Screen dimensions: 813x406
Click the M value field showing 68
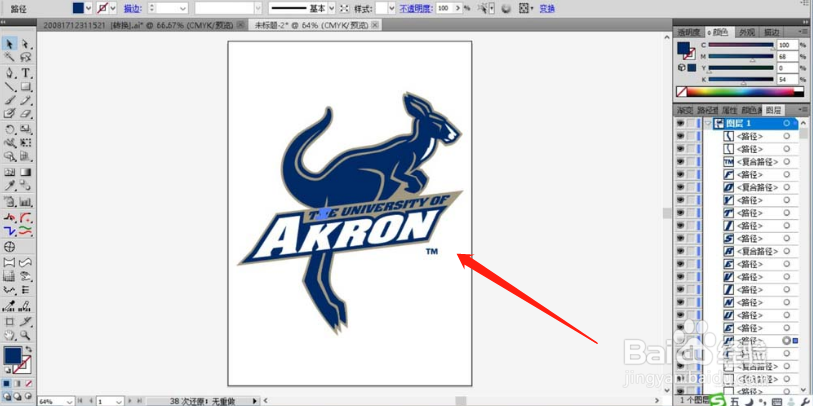pyautogui.click(x=786, y=57)
